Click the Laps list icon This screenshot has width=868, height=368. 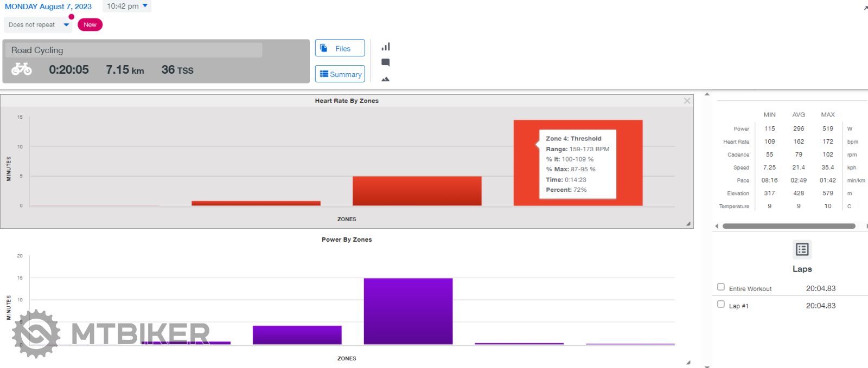[802, 249]
